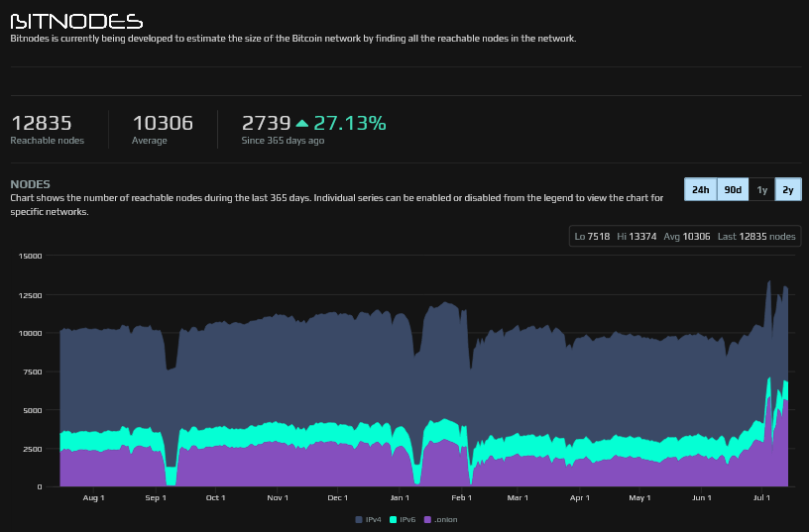
Task: Click the Lo/Hi/Avg/Last stats box
Action: tap(684, 236)
